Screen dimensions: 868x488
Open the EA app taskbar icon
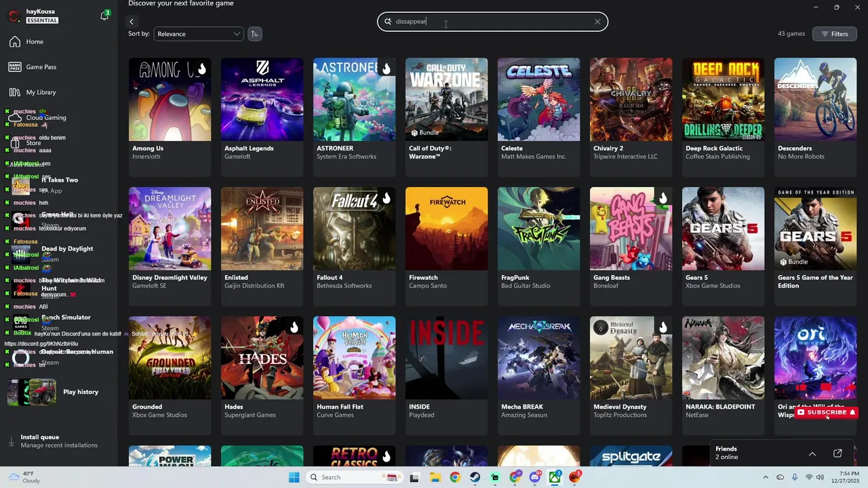[x=576, y=477]
